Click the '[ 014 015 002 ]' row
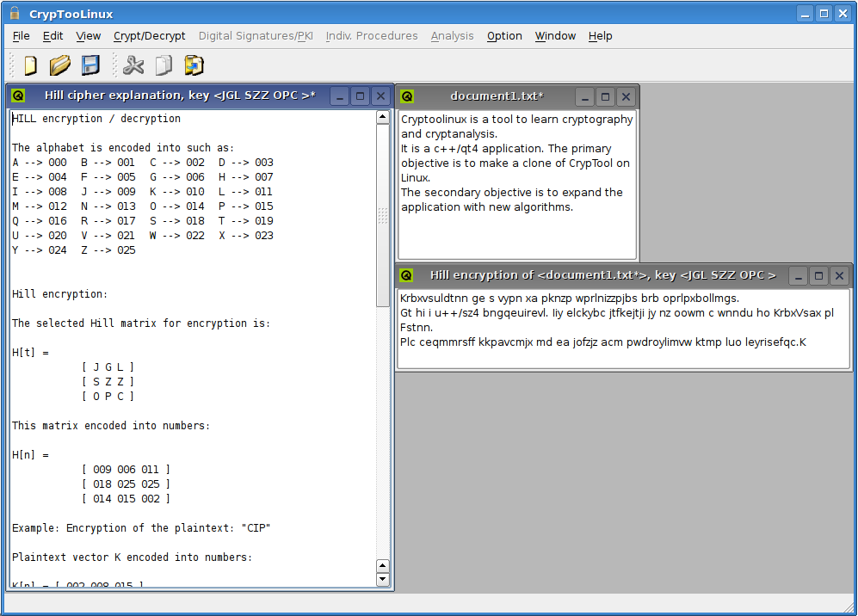Image resolution: width=858 pixels, height=616 pixels. click(x=126, y=499)
